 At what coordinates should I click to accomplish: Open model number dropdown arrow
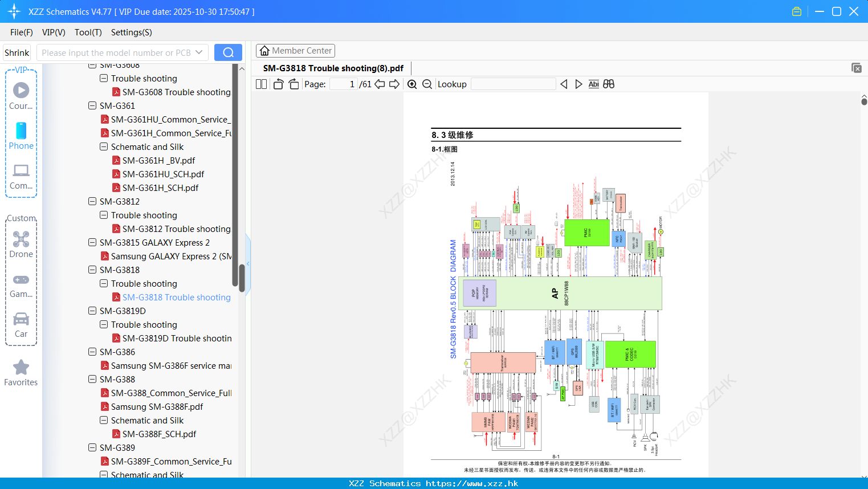click(199, 52)
